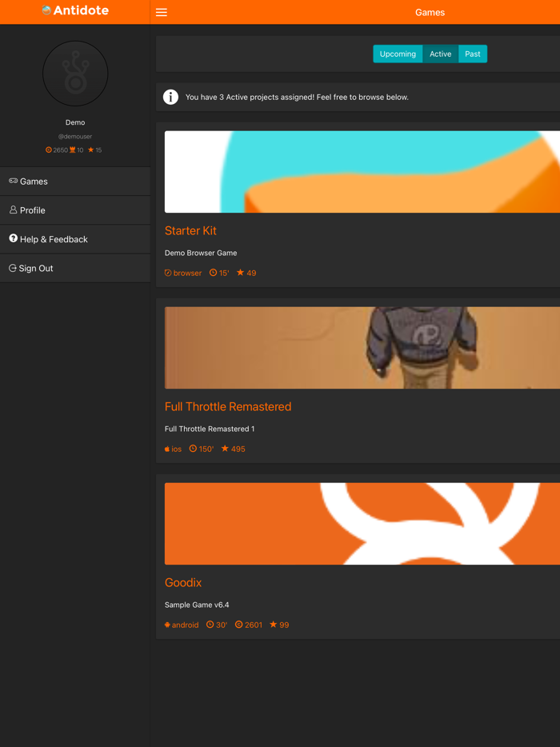Click the 49 star rating
The image size is (560, 747).
tap(246, 273)
